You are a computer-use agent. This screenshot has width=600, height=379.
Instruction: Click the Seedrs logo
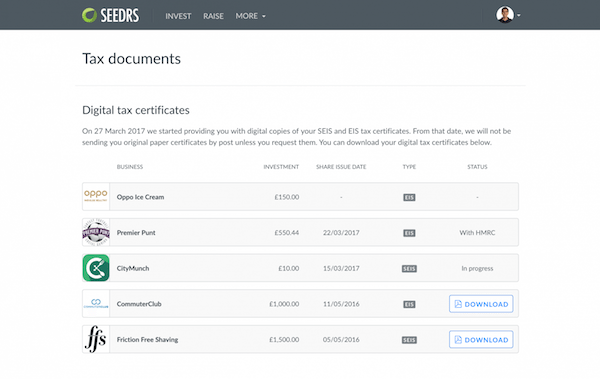pyautogui.click(x=111, y=15)
